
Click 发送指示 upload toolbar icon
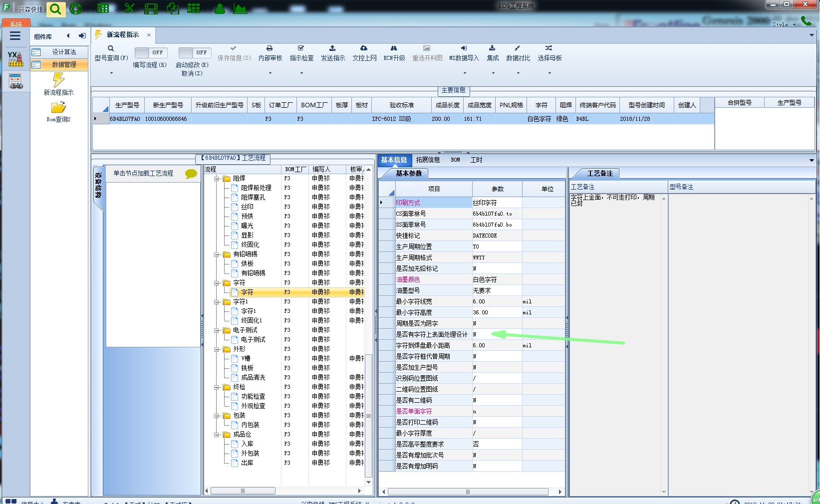[332, 48]
